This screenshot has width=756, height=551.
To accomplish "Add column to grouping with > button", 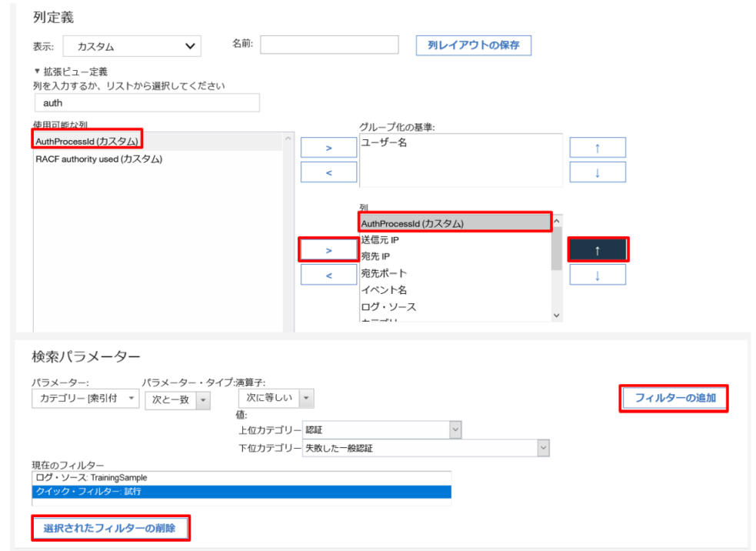I will pyautogui.click(x=329, y=148).
